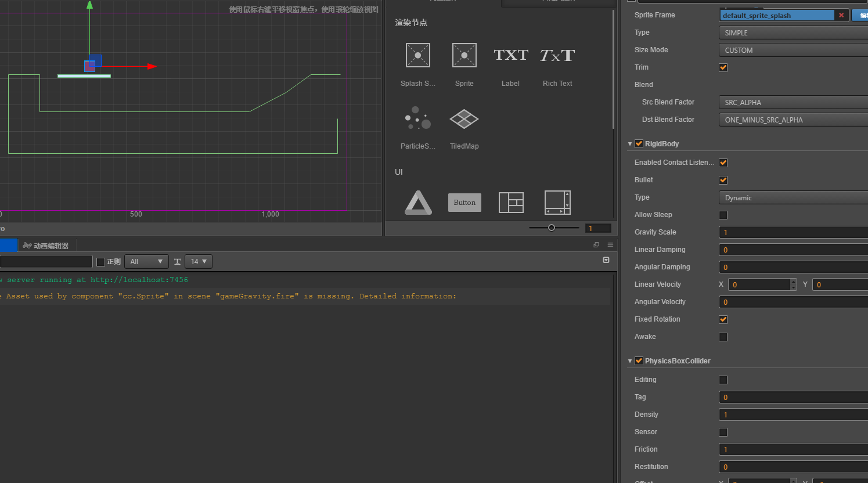
Task: Select the Button UI node widget
Action: point(464,203)
